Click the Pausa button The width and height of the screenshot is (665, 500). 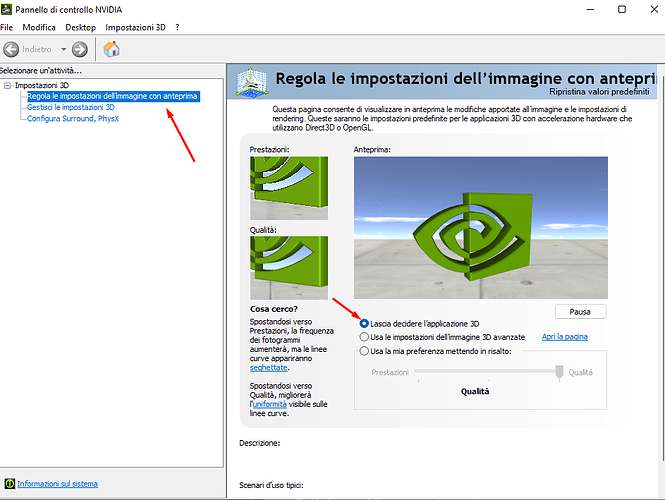click(x=581, y=312)
